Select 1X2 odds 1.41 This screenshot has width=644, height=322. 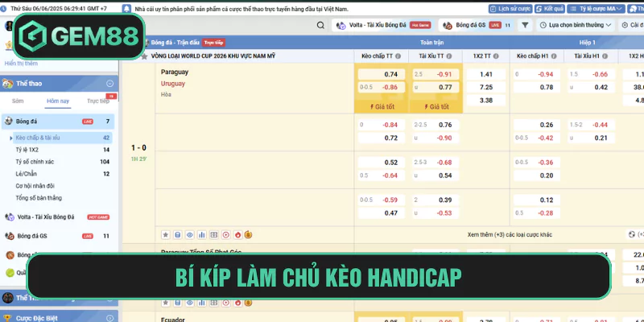486,74
